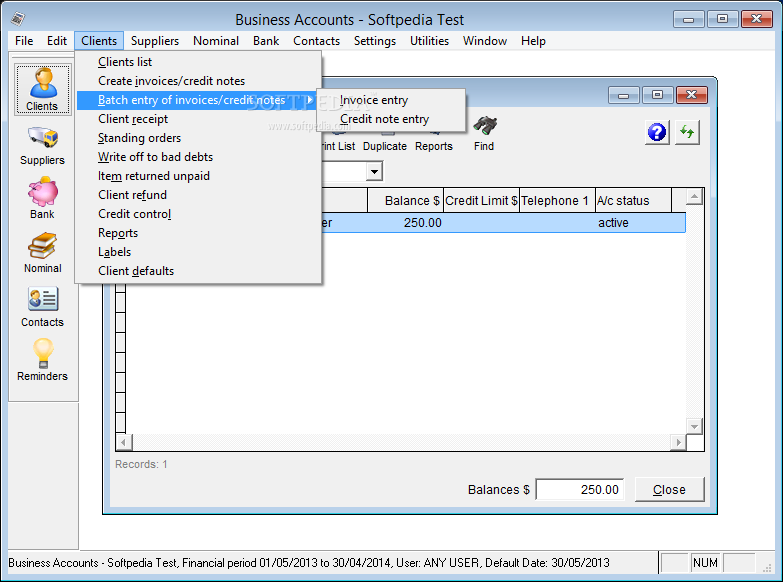This screenshot has height=582, width=783.
Task: Select the active status cell
Action: tap(633, 223)
